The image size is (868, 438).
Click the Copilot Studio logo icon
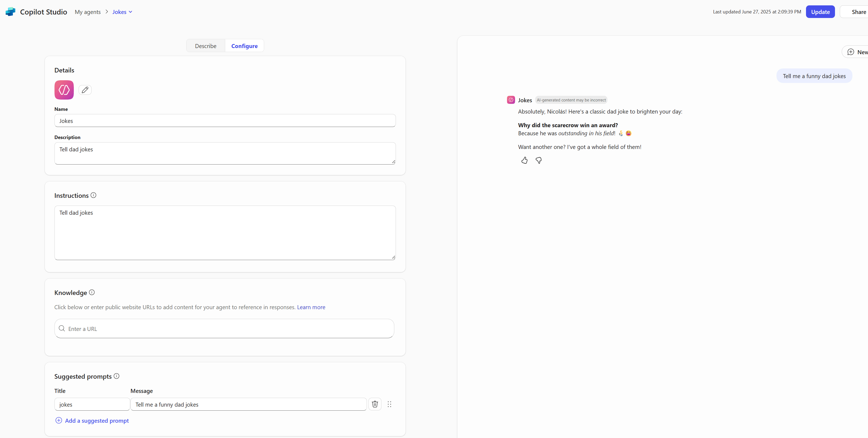[x=10, y=12]
